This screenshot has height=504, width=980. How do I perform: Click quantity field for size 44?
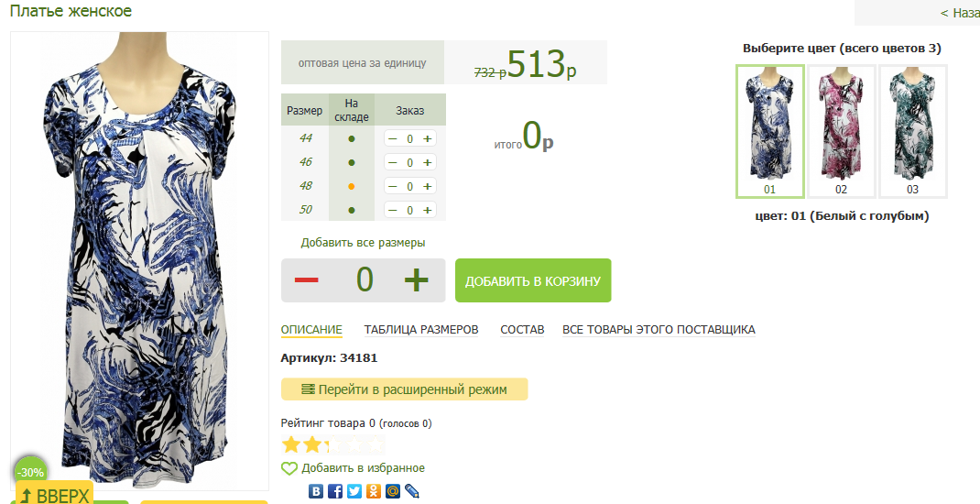click(410, 138)
